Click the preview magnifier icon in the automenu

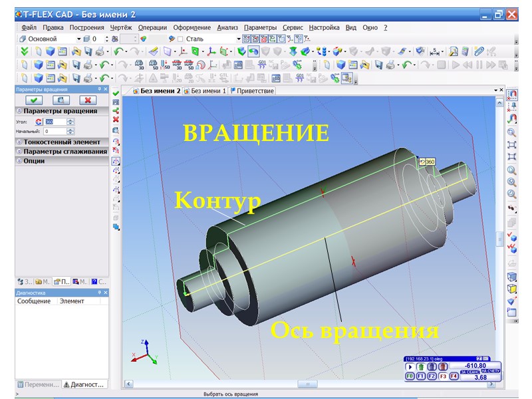pos(116,130)
